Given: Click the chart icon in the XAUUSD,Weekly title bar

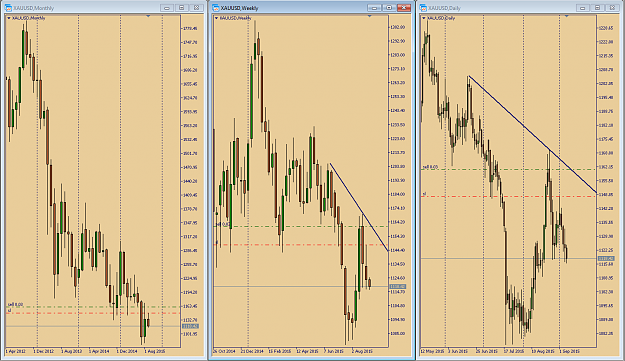Looking at the screenshot, I should click(x=216, y=8).
